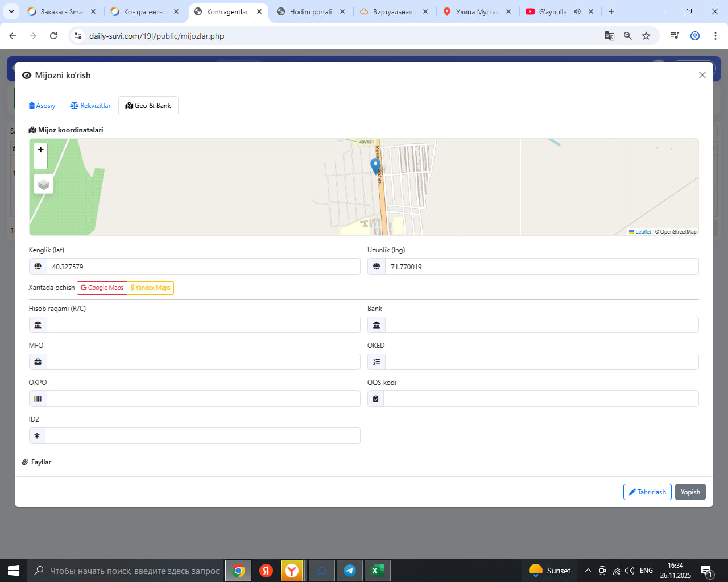Open the Rekvizitlar tab
Viewport: 728px width, 582px height.
90,106
